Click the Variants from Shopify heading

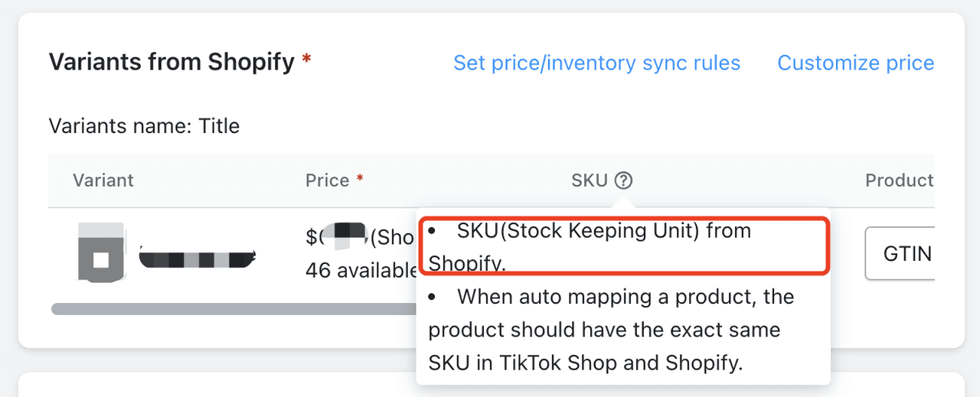click(x=171, y=62)
